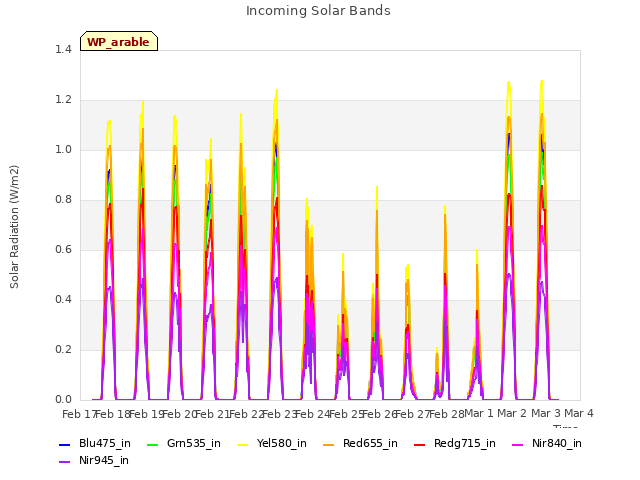
Task: Click the Feb 20 x-axis date label
Action: [x=179, y=414]
